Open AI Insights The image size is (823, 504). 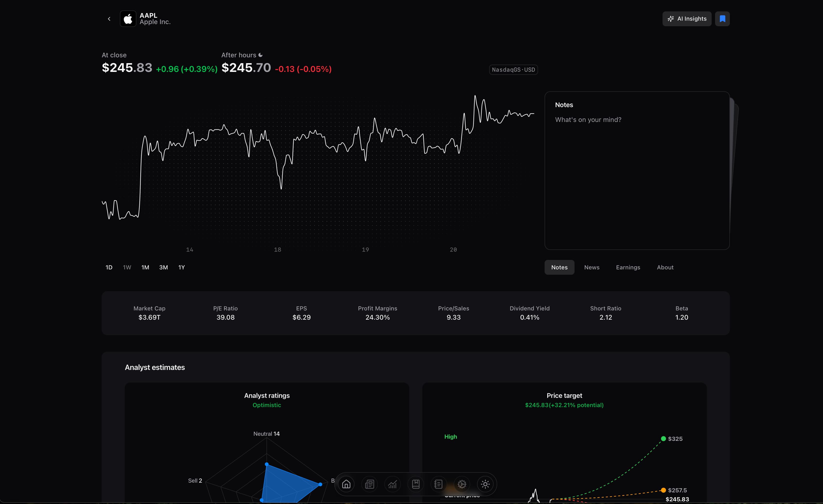[687, 19]
